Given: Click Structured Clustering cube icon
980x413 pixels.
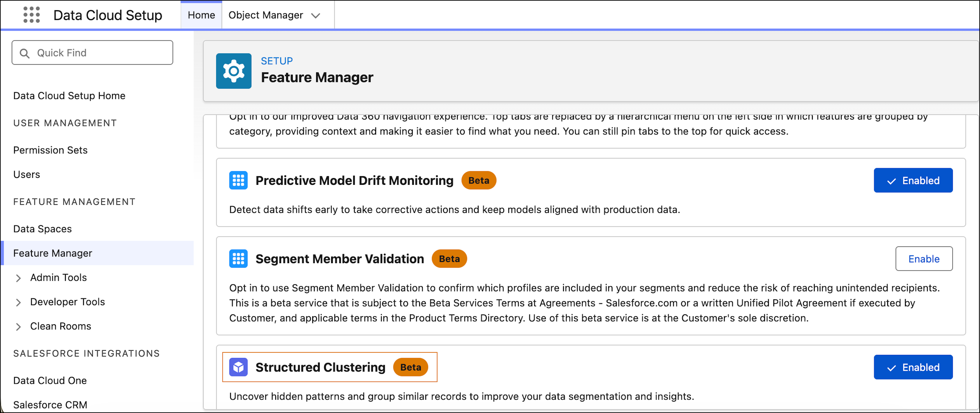Looking at the screenshot, I should (x=239, y=367).
